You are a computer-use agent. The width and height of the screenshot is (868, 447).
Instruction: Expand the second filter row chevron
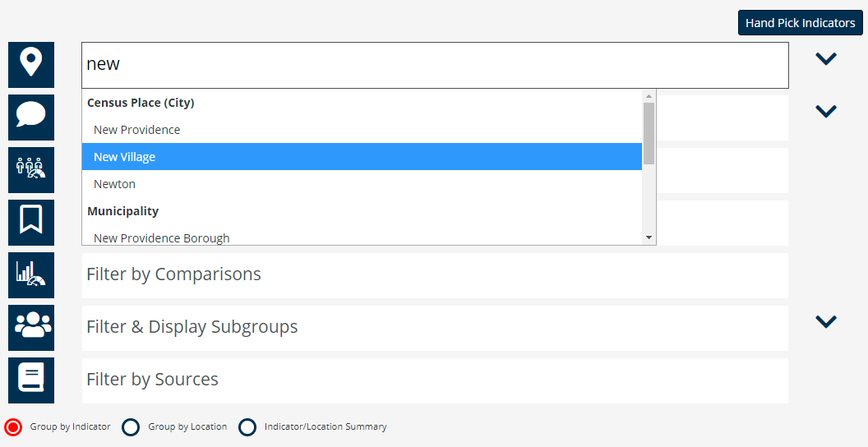[825, 111]
